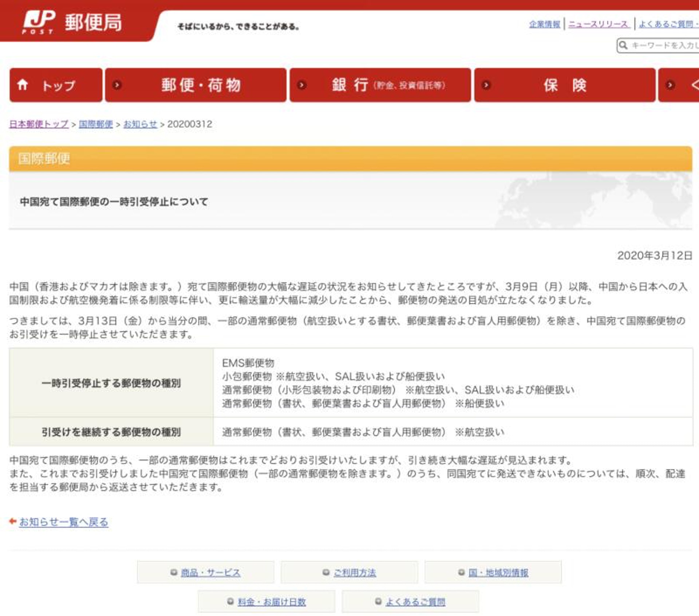This screenshot has height=616, width=699.
Task: Open 企業情報 link in header
Action: [545, 24]
